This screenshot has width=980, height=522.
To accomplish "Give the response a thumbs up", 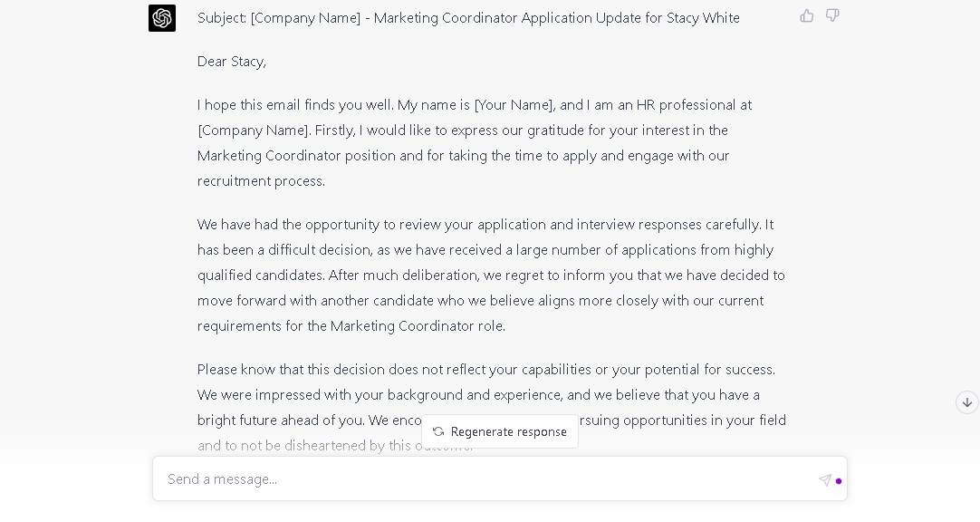I will pos(807,15).
